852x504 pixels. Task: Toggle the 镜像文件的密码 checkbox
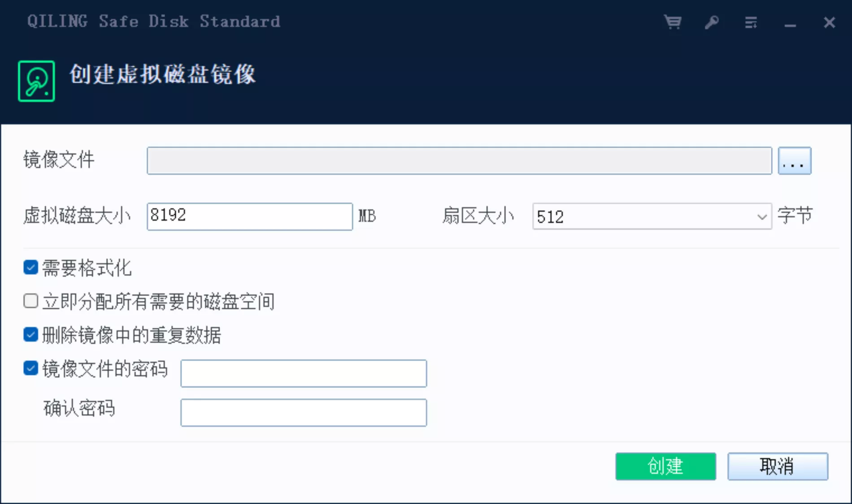[30, 368]
